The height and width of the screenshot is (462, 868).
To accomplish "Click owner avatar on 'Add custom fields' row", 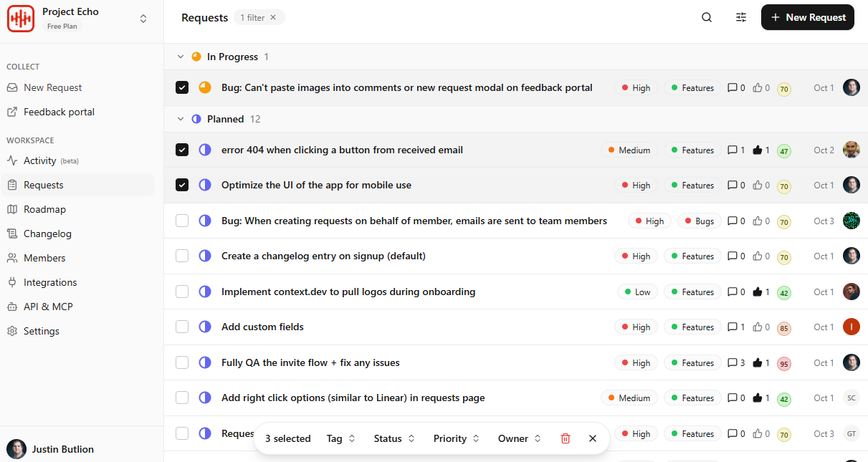I will click(x=851, y=327).
